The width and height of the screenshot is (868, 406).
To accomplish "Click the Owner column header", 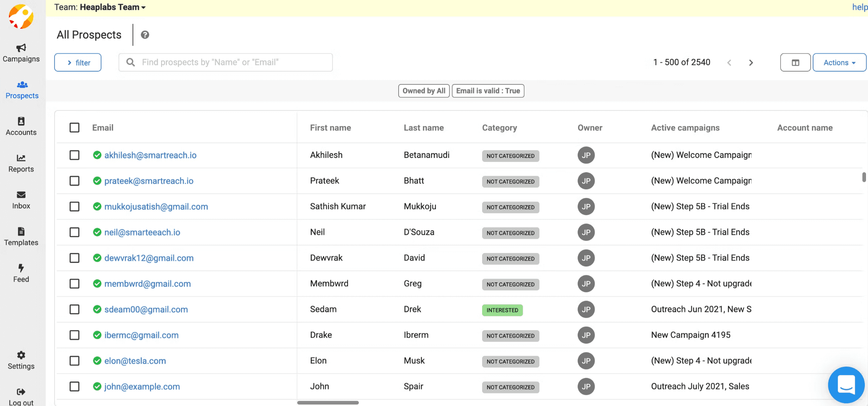I will [x=590, y=128].
